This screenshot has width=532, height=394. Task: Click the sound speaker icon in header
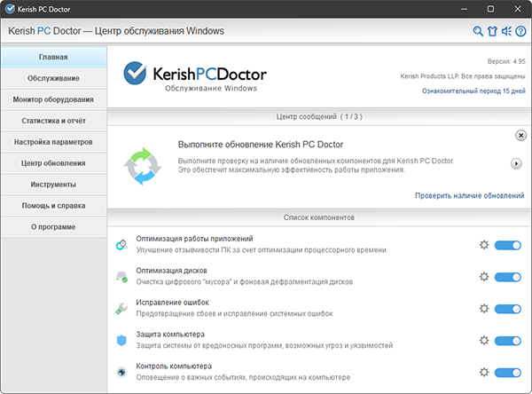(x=505, y=32)
